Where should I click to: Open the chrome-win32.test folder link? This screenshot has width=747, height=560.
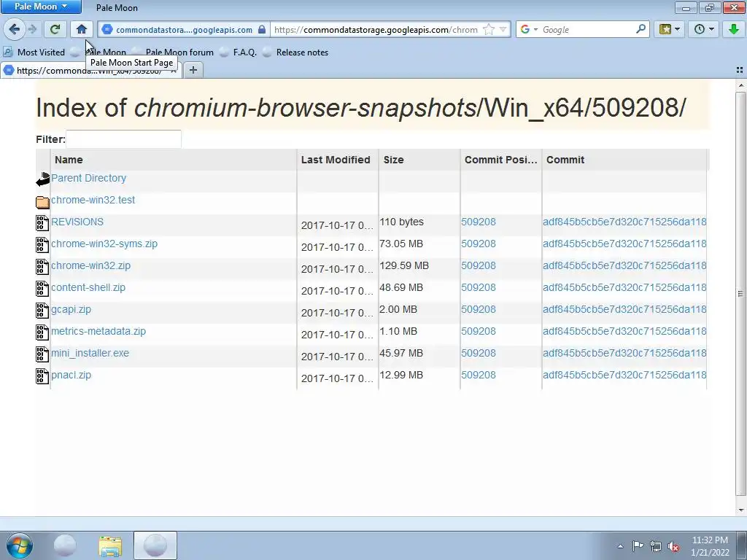[93, 200]
